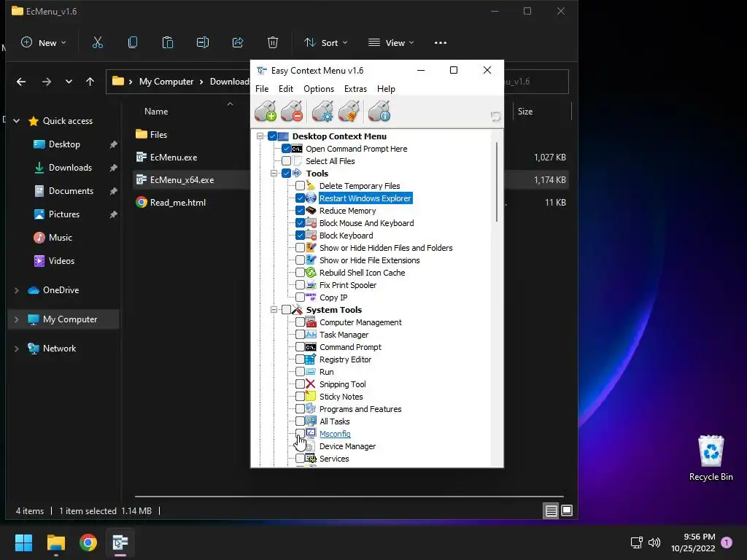747x560 pixels.
Task: Open recent locations dropdown arrow in Explorer
Action: pos(69,82)
